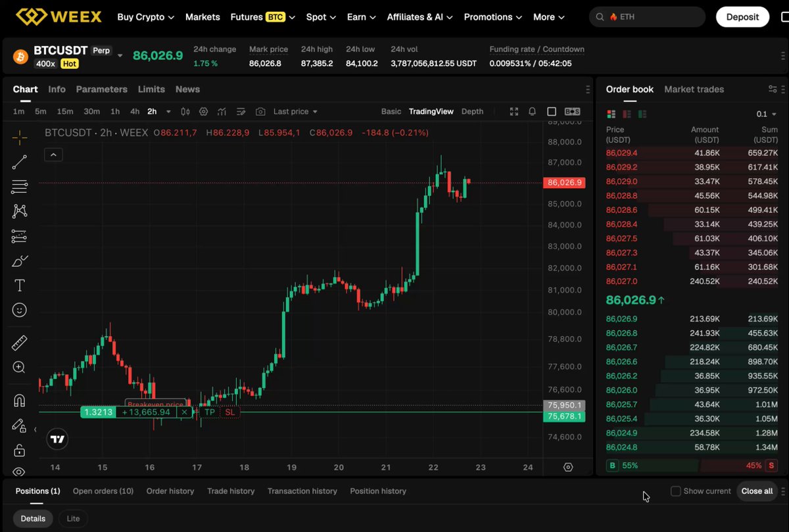
Task: Select the trend line drawing tool
Action: (20, 162)
